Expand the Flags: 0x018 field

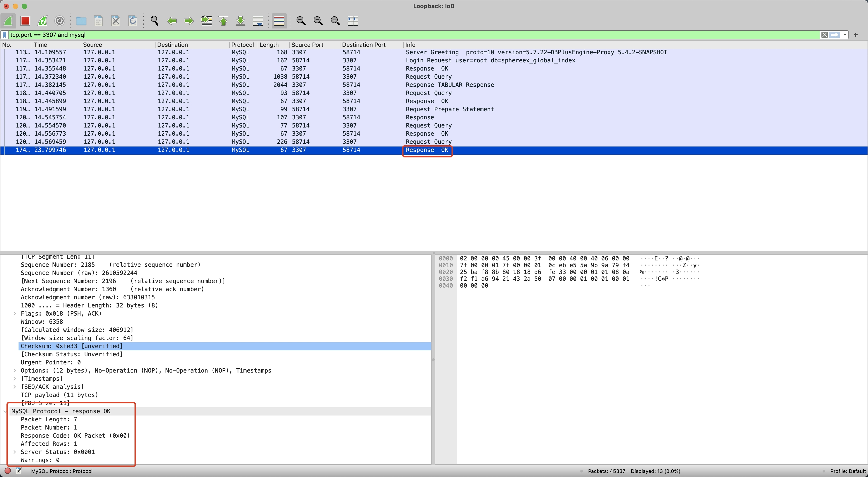(x=14, y=314)
